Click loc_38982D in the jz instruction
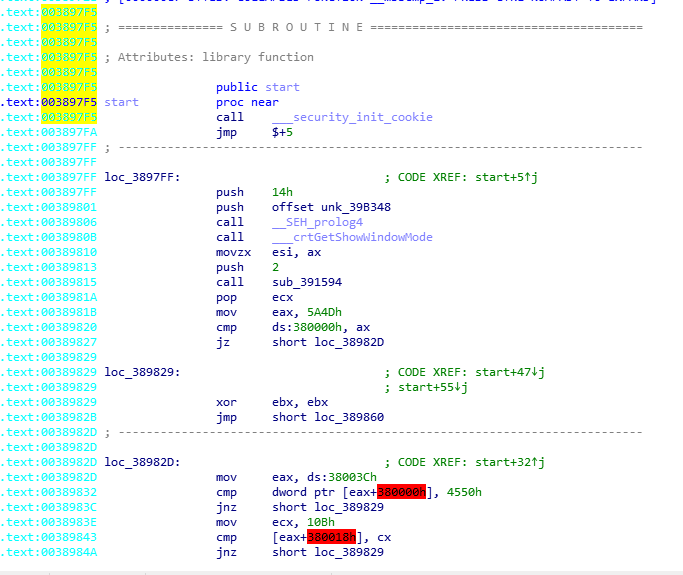 pyautogui.click(x=349, y=342)
